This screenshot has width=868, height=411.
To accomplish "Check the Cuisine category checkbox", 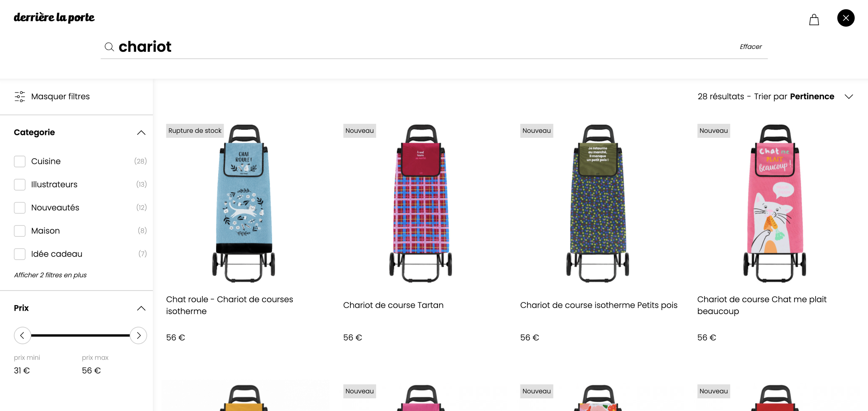I will click(x=20, y=161).
